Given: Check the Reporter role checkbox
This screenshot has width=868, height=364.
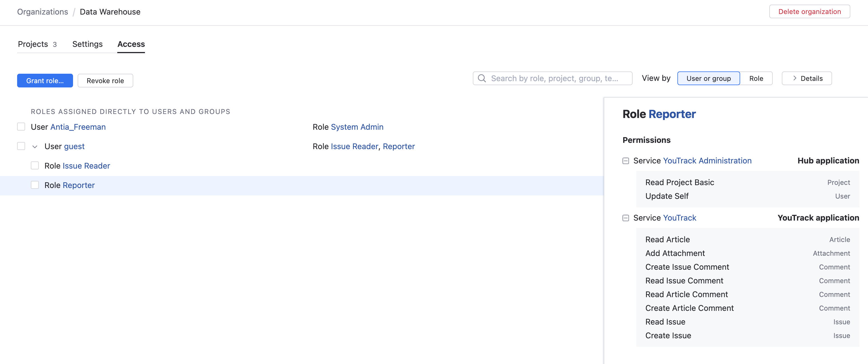Looking at the screenshot, I should 35,185.
